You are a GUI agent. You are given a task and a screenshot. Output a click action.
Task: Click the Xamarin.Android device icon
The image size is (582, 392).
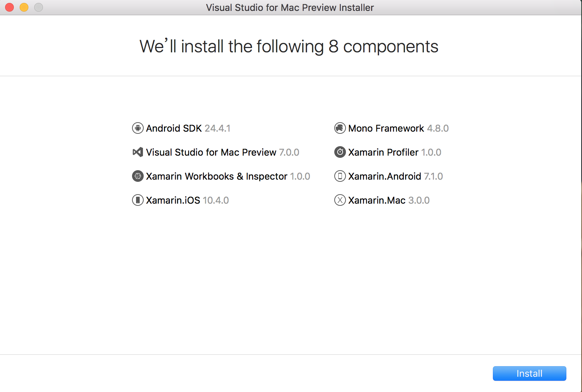click(340, 176)
